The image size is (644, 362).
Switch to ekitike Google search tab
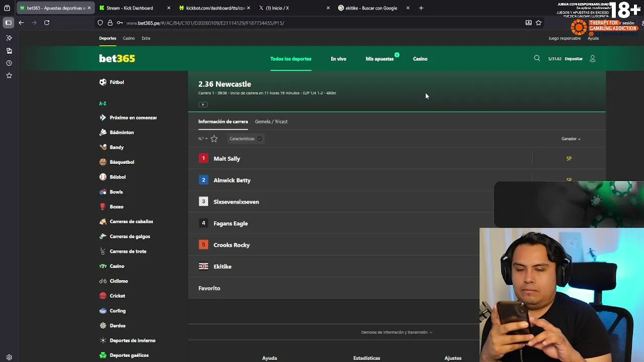(374, 8)
